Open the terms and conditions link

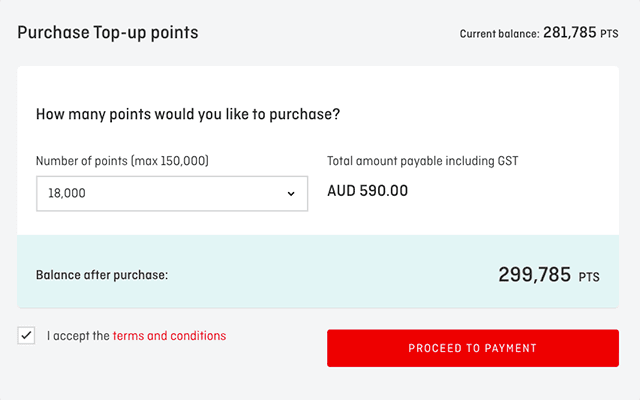click(x=169, y=336)
